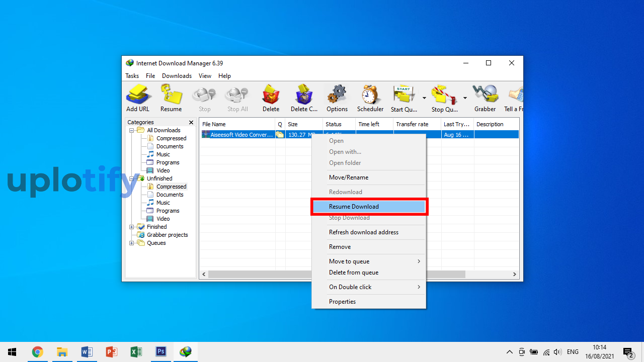Open Excel from taskbar

(136, 352)
